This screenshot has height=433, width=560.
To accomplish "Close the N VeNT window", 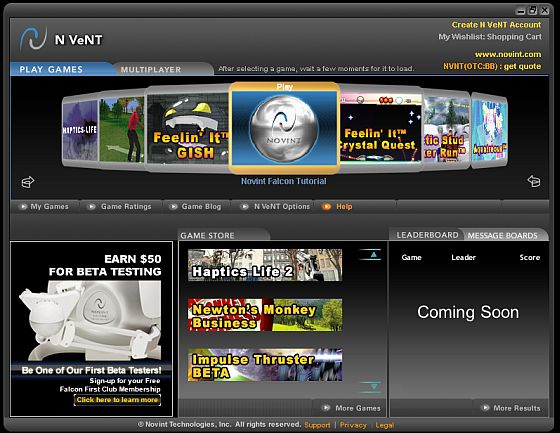I will (545, 10).
